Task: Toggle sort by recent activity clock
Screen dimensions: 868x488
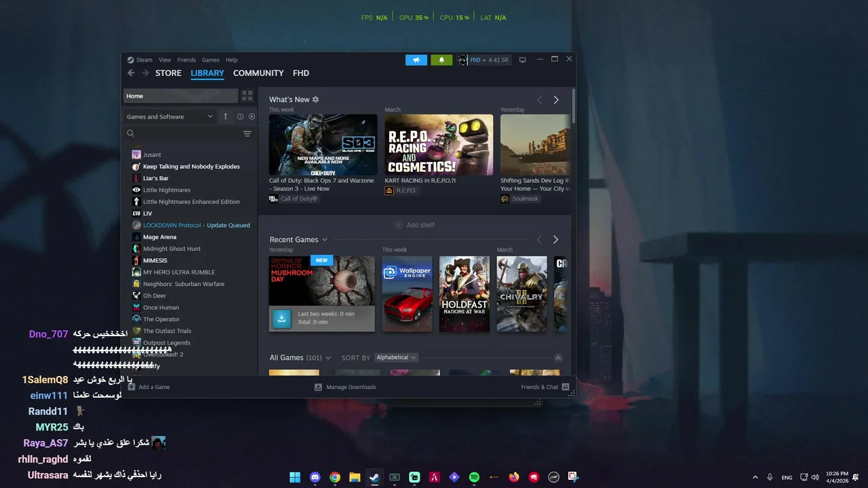Action: [240, 117]
